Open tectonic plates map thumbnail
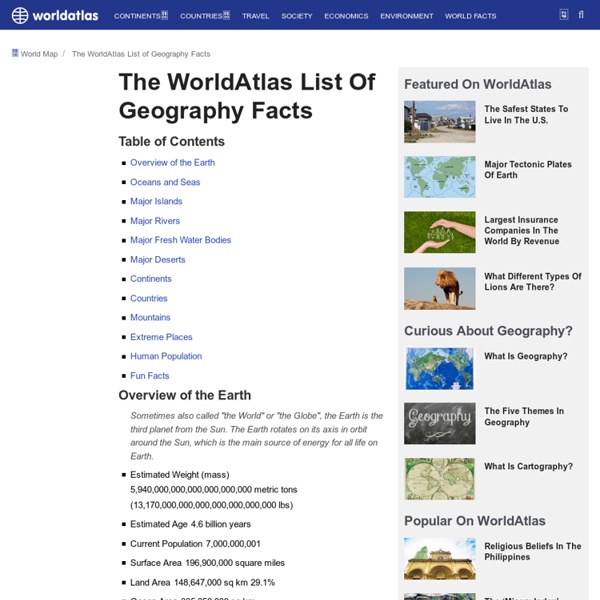This screenshot has height=600, width=600. [440, 177]
